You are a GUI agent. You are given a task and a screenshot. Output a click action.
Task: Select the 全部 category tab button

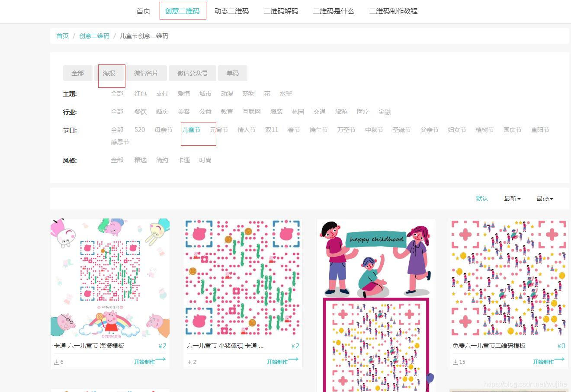point(78,73)
